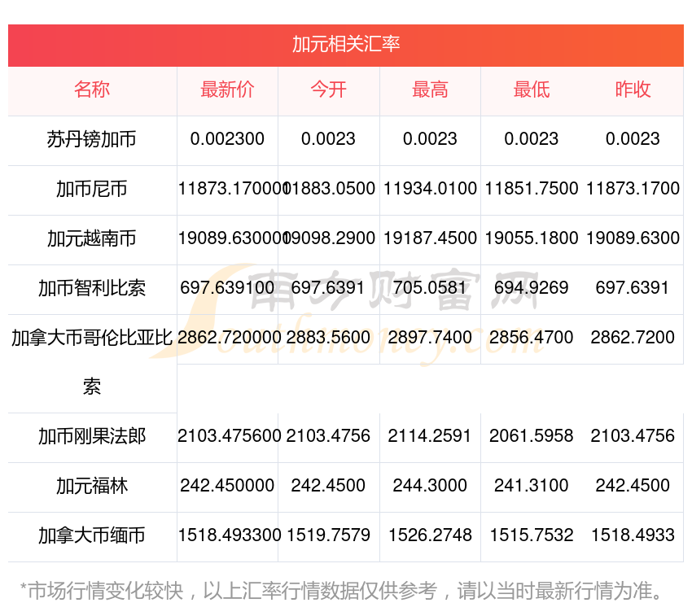Click opening value 11883.0500
The width and height of the screenshot is (692, 616).
(x=330, y=189)
